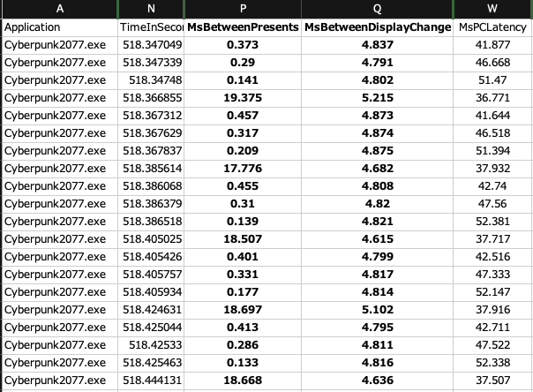
Task: Select the cell containing 518.444131
Action: click(151, 380)
